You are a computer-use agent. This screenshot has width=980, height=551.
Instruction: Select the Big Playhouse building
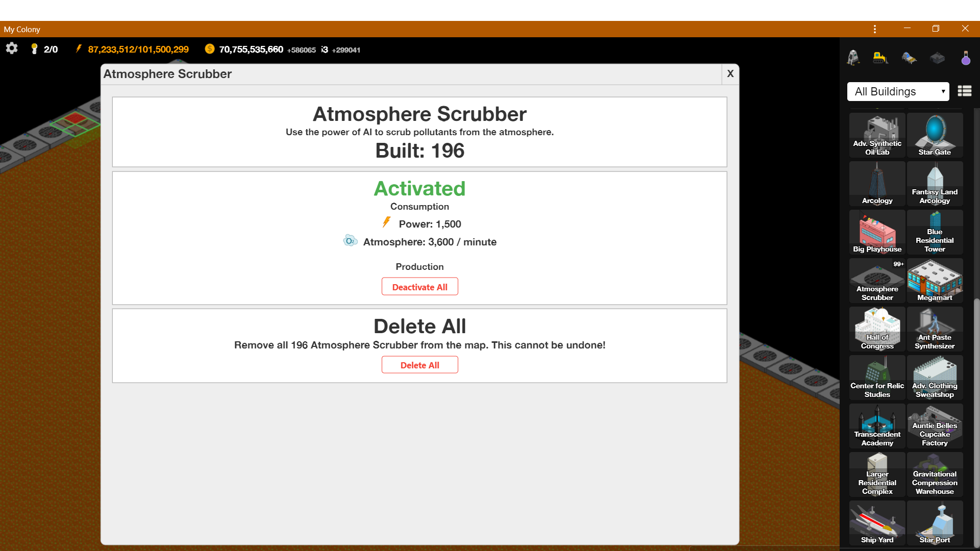(877, 232)
